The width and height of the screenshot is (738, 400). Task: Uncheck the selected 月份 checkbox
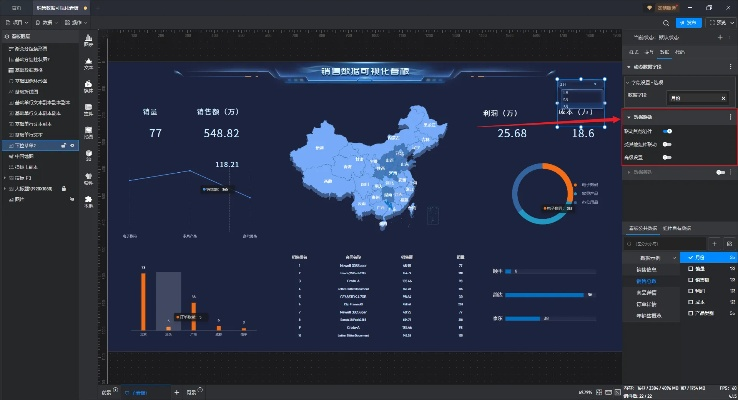(x=689, y=257)
